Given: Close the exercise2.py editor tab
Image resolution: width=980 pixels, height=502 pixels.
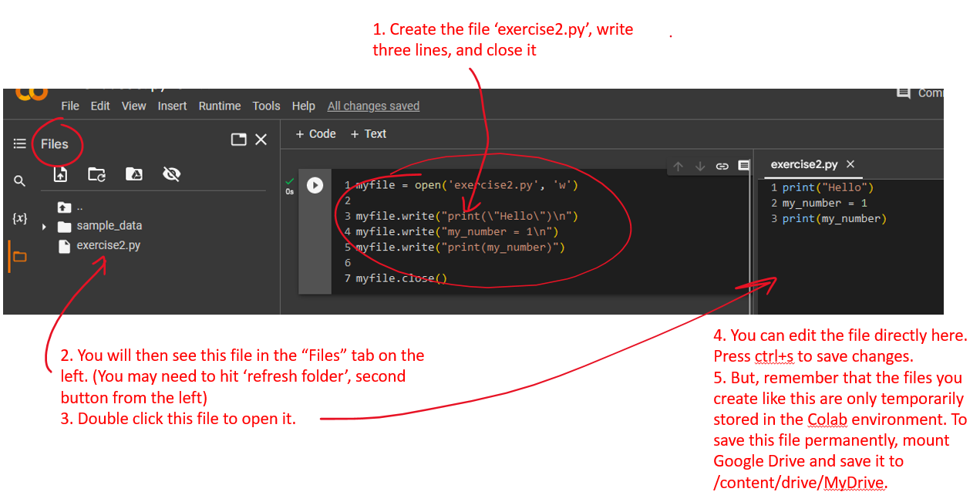Looking at the screenshot, I should 850,164.
